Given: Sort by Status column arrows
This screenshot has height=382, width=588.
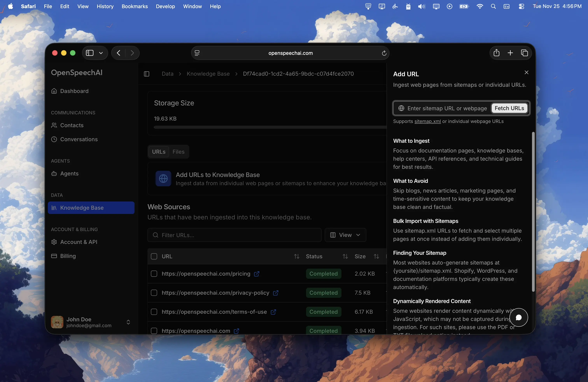Looking at the screenshot, I should coord(345,257).
